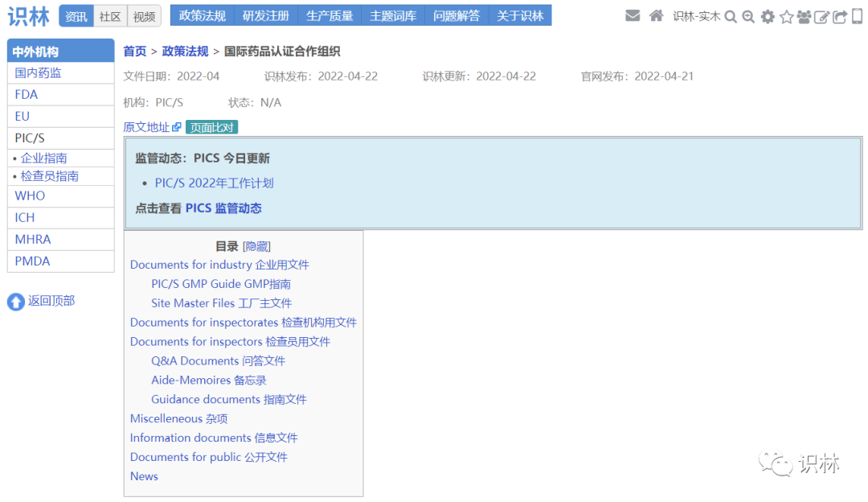Click the external link icon beside 原文地址

[177, 127]
